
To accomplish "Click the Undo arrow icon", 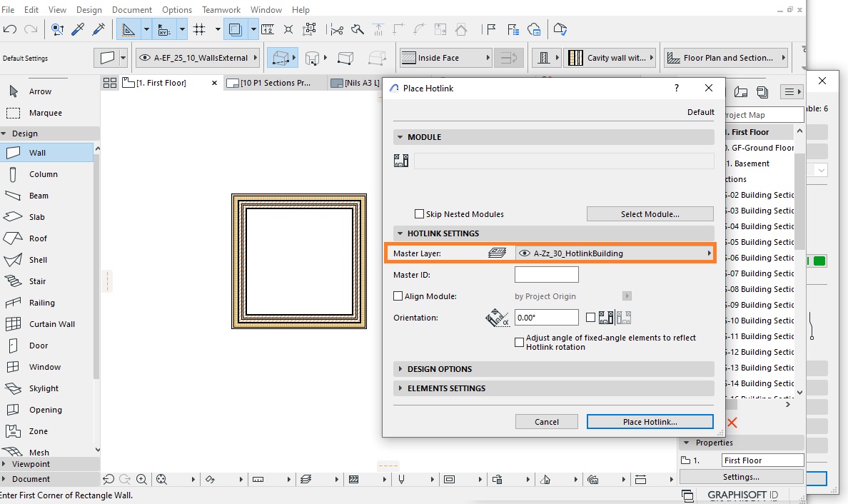I will 10,30.
